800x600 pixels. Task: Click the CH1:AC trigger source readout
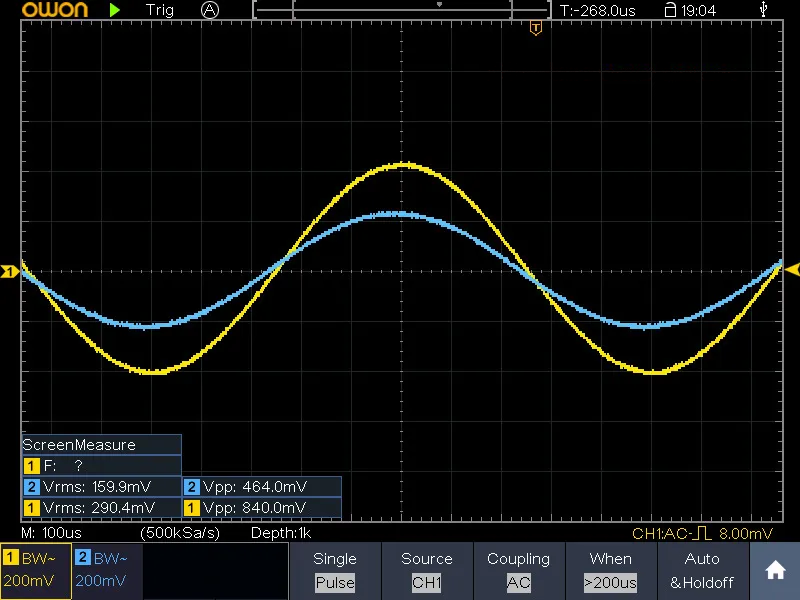click(660, 534)
